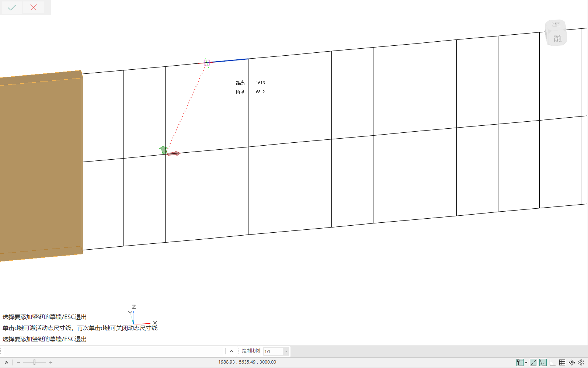
Task: Click the magenta snap marker square
Action: click(207, 63)
